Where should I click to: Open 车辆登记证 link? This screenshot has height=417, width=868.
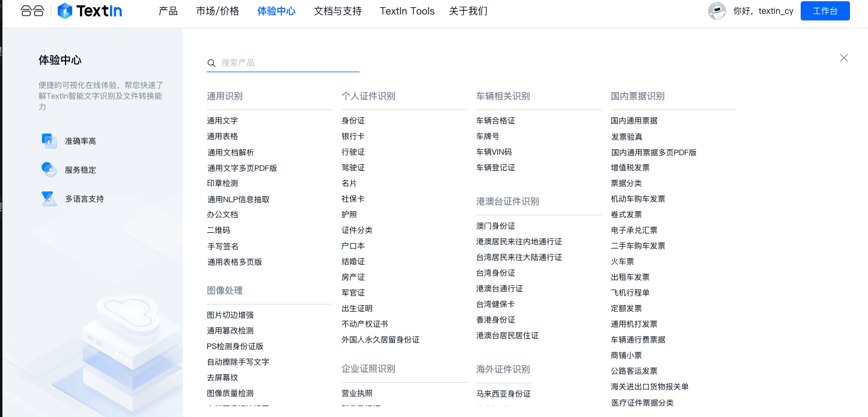coord(496,168)
